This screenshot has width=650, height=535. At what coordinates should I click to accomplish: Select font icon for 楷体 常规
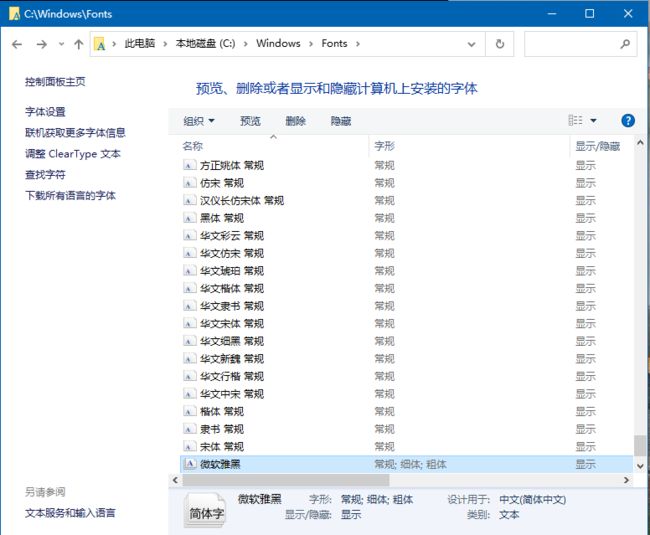pyautogui.click(x=189, y=412)
